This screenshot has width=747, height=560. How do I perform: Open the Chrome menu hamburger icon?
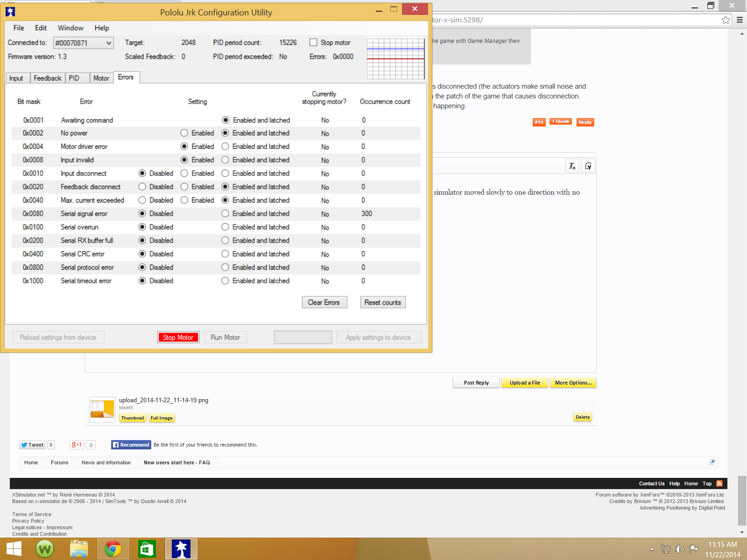coord(740,20)
